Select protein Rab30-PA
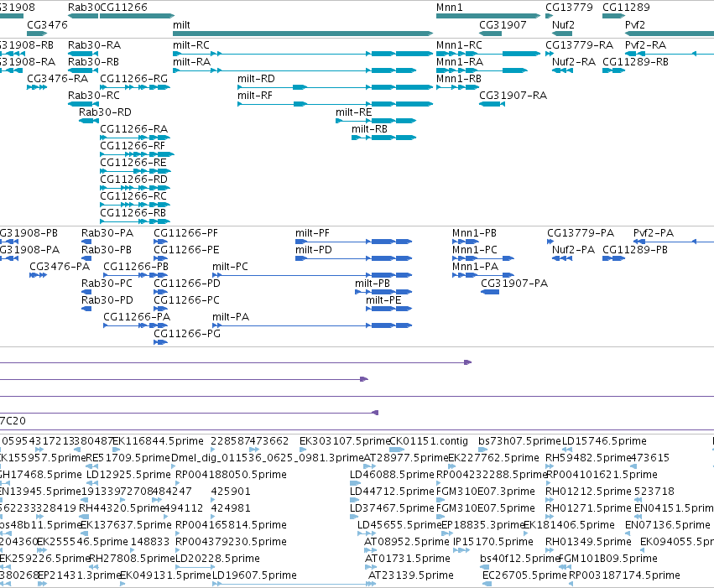Screen dimensions: 714x588 (x=86, y=242)
